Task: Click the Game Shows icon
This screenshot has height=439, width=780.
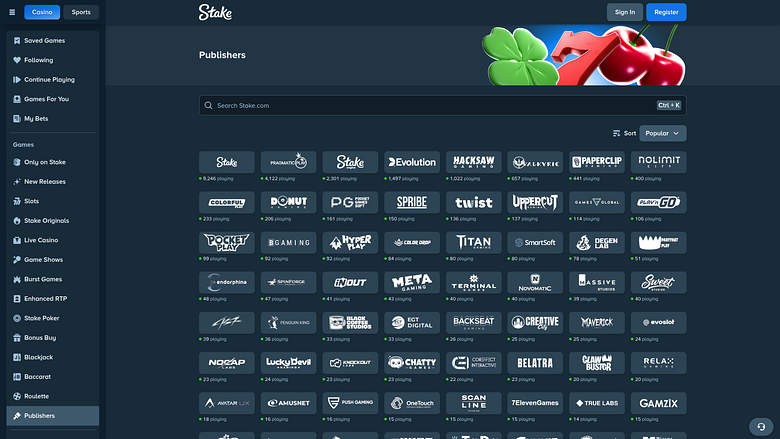Action: 17,260
